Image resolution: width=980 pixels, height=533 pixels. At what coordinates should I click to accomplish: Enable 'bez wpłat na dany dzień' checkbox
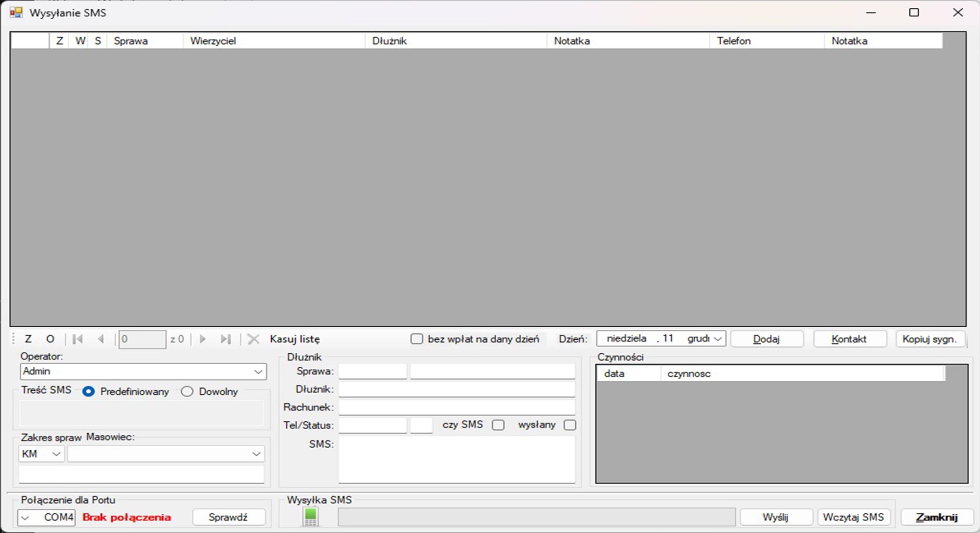coord(417,339)
